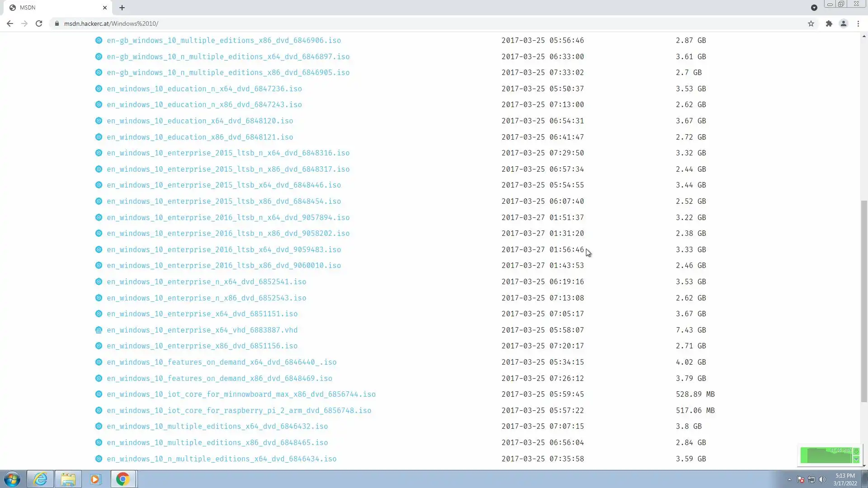Click the page vertical scrollbar thumb

(863, 300)
